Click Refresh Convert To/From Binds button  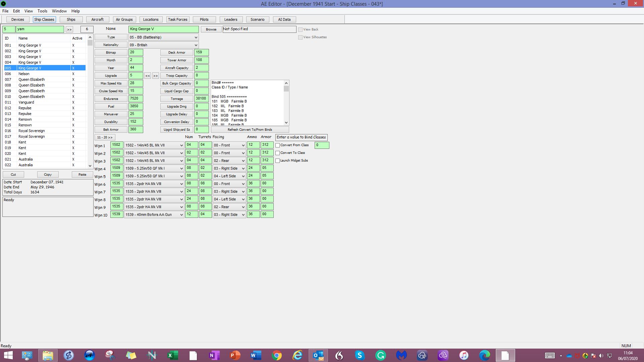pos(250,130)
